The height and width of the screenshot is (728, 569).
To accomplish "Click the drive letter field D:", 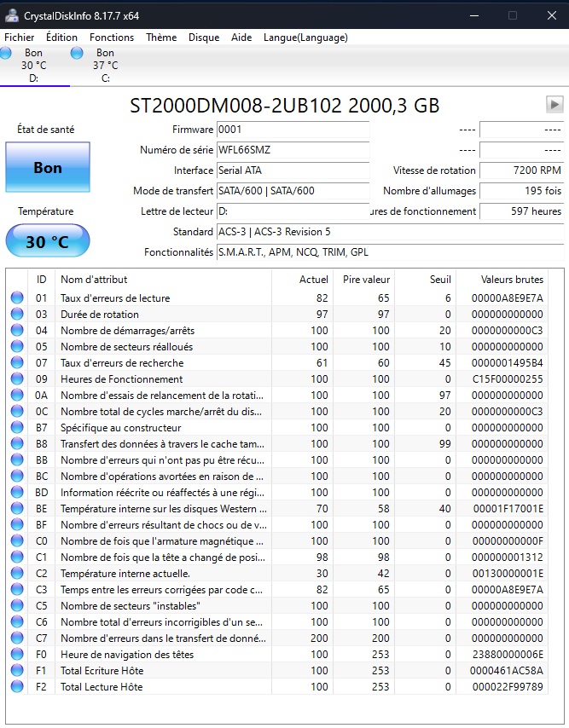I will [x=293, y=211].
